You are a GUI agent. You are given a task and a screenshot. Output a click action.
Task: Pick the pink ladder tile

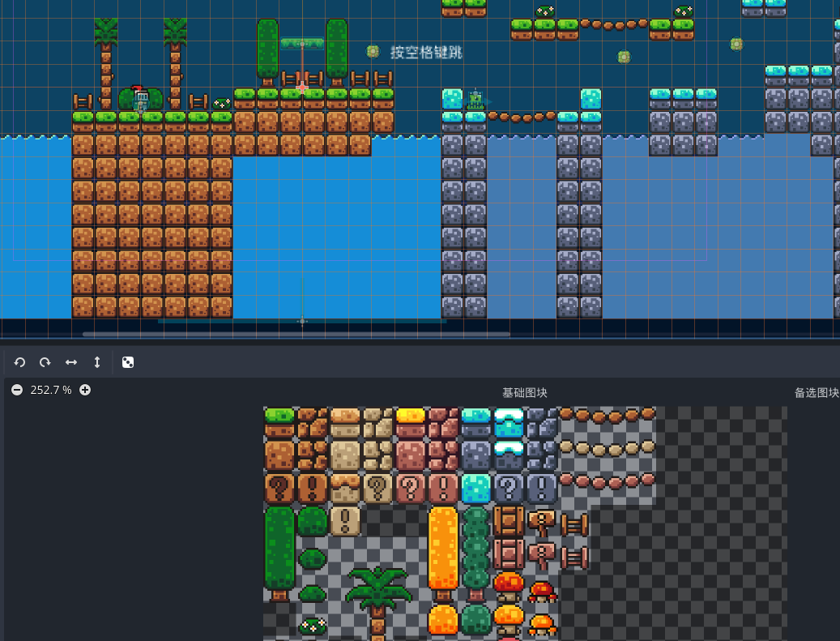(509, 553)
